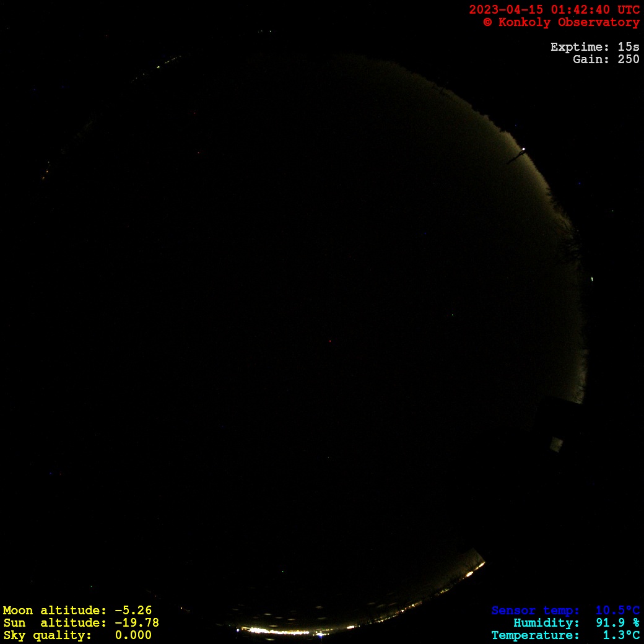
Task: Click the small pale rectangle below the glow
Action: click(556, 443)
